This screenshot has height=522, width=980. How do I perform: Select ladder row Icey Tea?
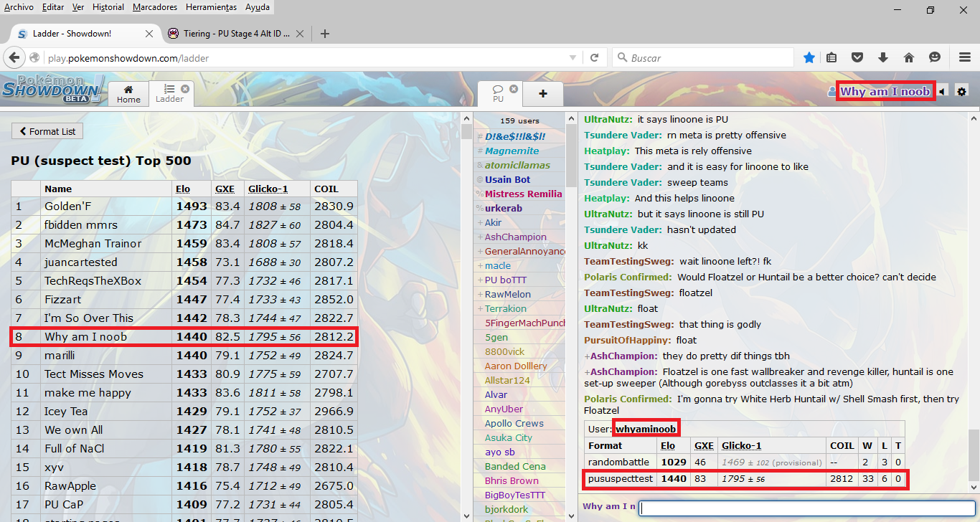pos(184,412)
